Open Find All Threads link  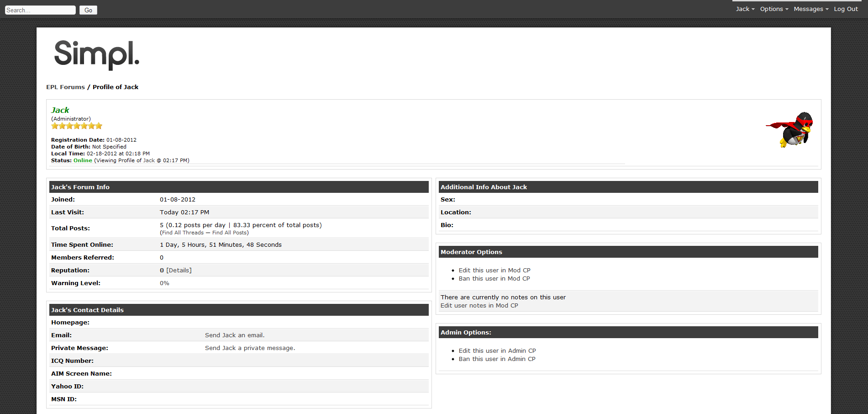tap(183, 233)
